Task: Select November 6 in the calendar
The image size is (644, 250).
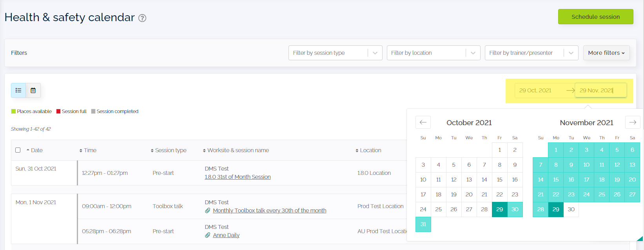Action: tap(632, 150)
